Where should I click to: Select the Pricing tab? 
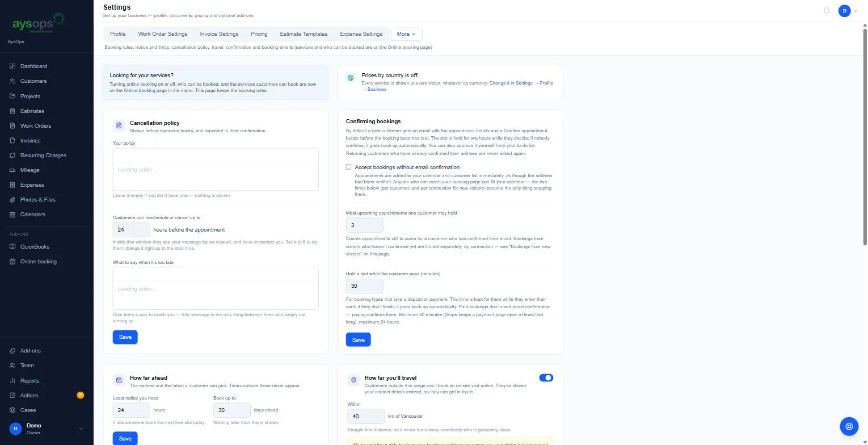259,34
